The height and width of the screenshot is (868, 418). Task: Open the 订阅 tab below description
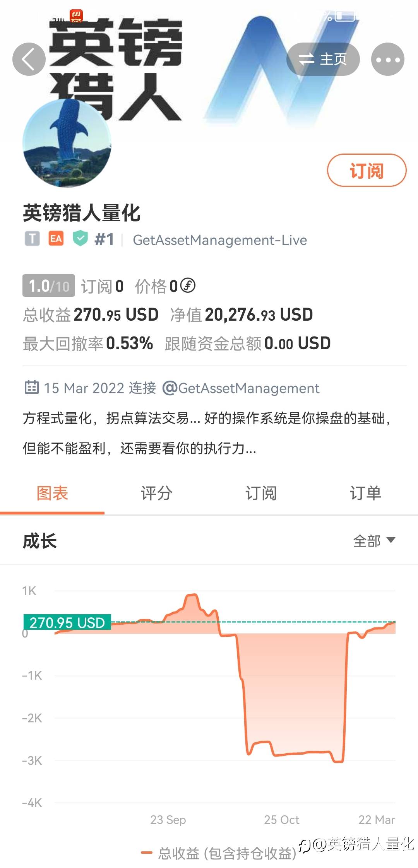261,493
